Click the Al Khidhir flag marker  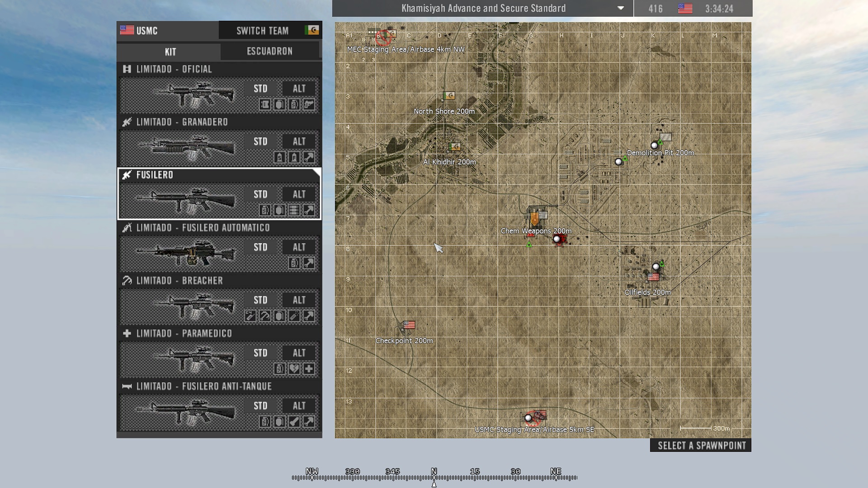pos(455,147)
